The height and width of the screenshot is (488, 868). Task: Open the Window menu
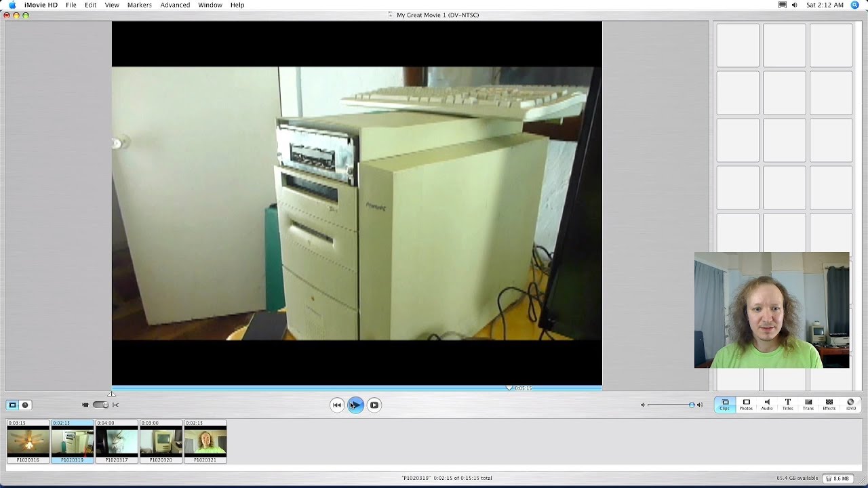pyautogui.click(x=210, y=5)
